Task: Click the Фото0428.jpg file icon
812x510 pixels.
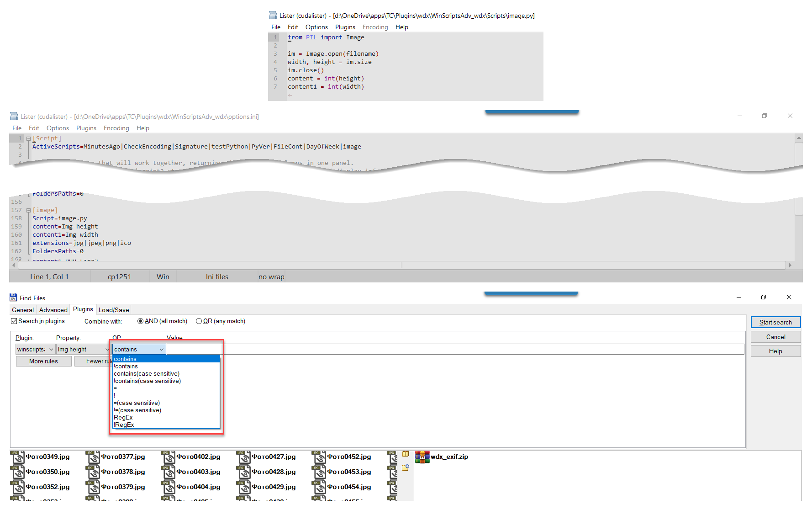Action: tap(244, 472)
